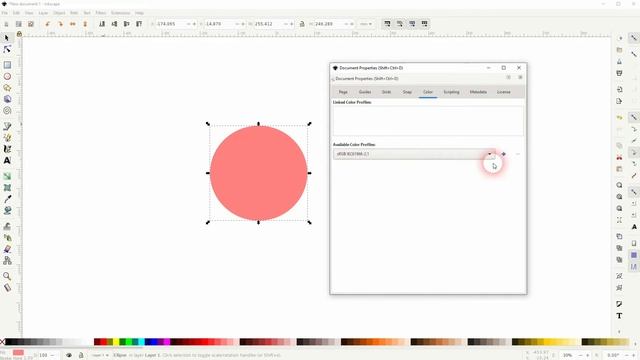The height and width of the screenshot is (360, 640).
Task: Toggle current layer lock
Action: click(x=81, y=355)
